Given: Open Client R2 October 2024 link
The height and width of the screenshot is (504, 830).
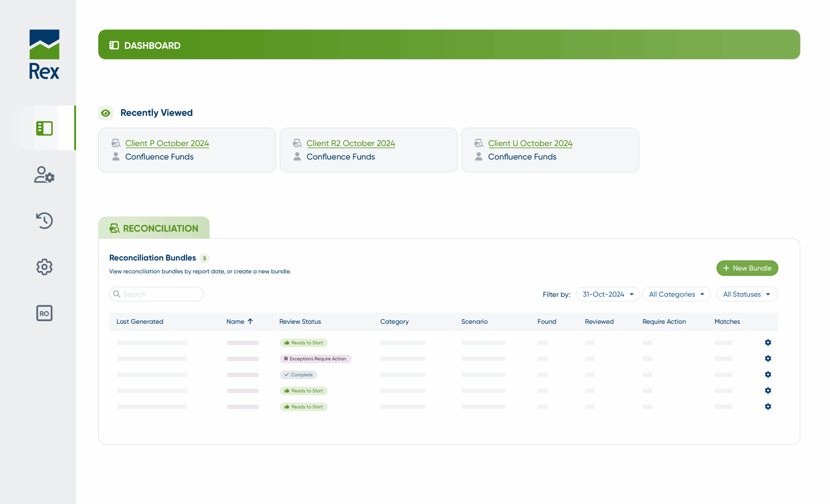Looking at the screenshot, I should pyautogui.click(x=350, y=143).
